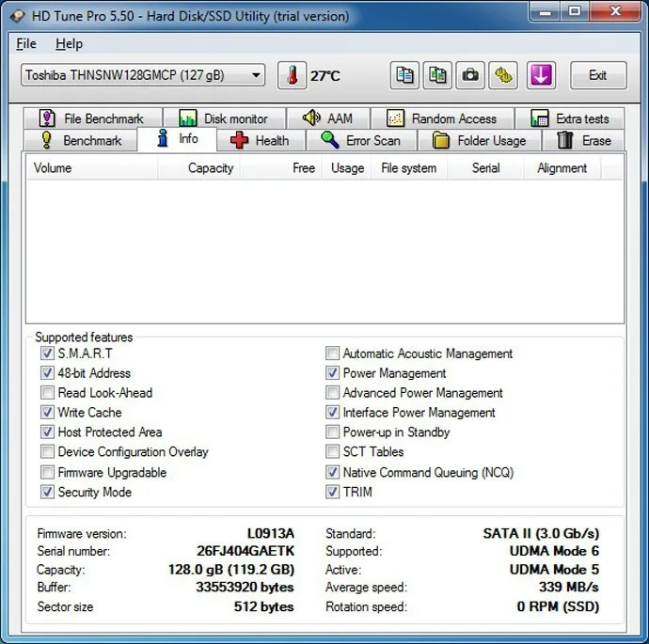
Task: Switch to the Benchmark tab
Action: 81,140
